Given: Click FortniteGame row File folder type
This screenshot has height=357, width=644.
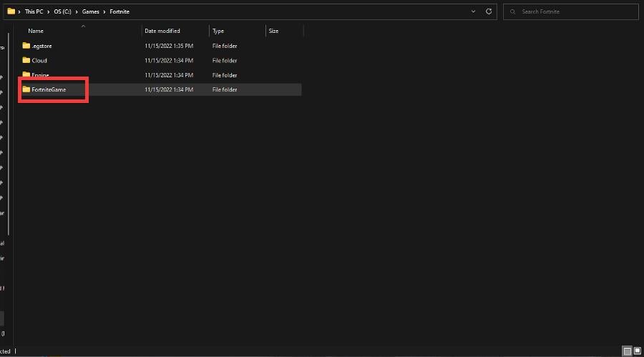Looking at the screenshot, I should 225,89.
